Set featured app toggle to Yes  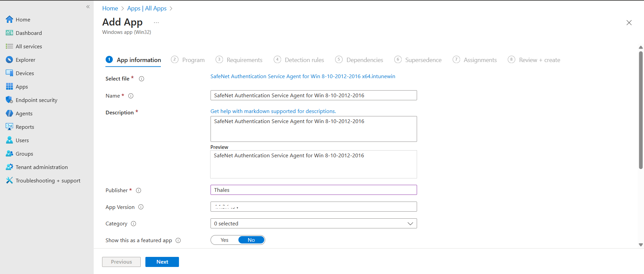point(225,240)
